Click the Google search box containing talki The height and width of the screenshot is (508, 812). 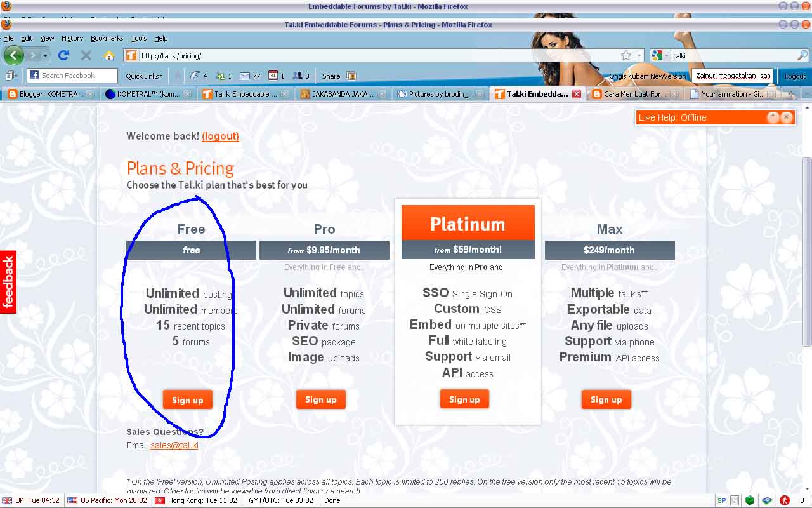click(x=732, y=55)
